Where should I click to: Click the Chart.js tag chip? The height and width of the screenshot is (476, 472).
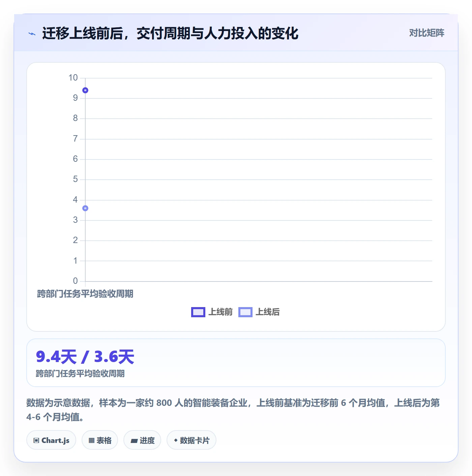(x=51, y=440)
